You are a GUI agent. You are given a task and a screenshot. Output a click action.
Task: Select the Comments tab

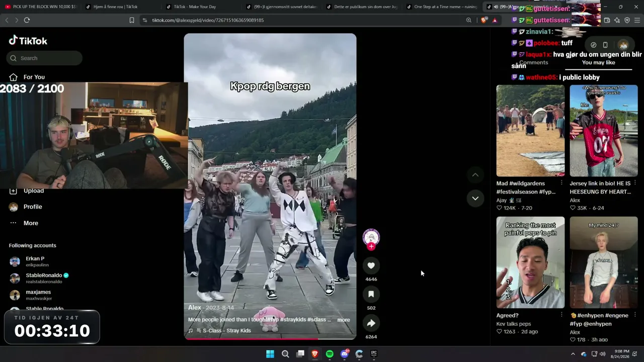tap(533, 63)
